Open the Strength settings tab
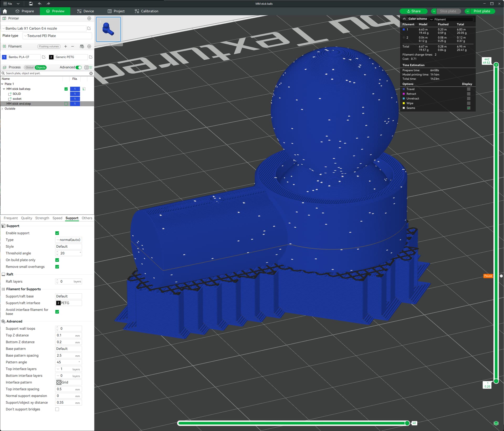The image size is (504, 431). tap(42, 218)
